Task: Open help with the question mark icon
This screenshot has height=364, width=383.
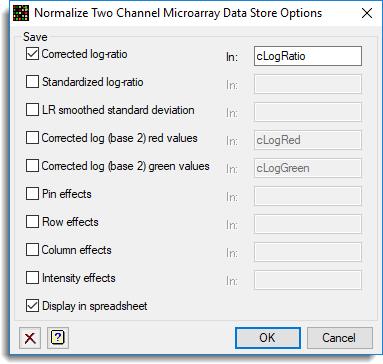Action: coord(58,338)
